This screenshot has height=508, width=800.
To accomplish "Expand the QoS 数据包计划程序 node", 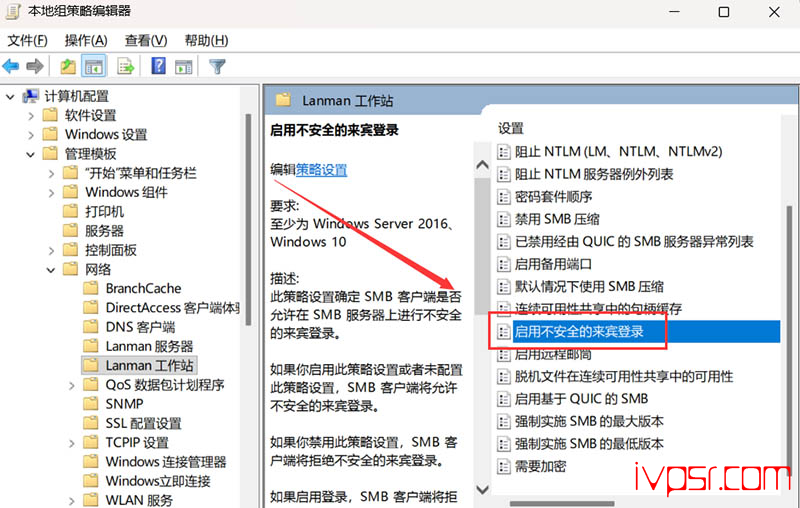I will (x=72, y=385).
